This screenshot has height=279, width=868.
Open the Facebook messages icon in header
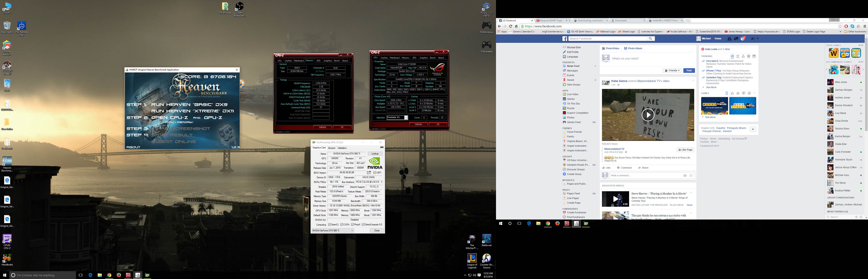[736, 39]
